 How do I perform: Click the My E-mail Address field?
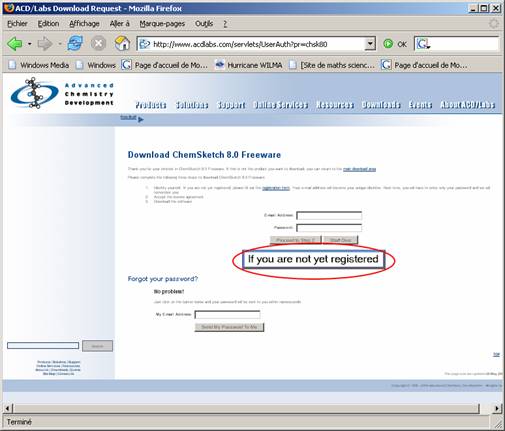tap(227, 314)
